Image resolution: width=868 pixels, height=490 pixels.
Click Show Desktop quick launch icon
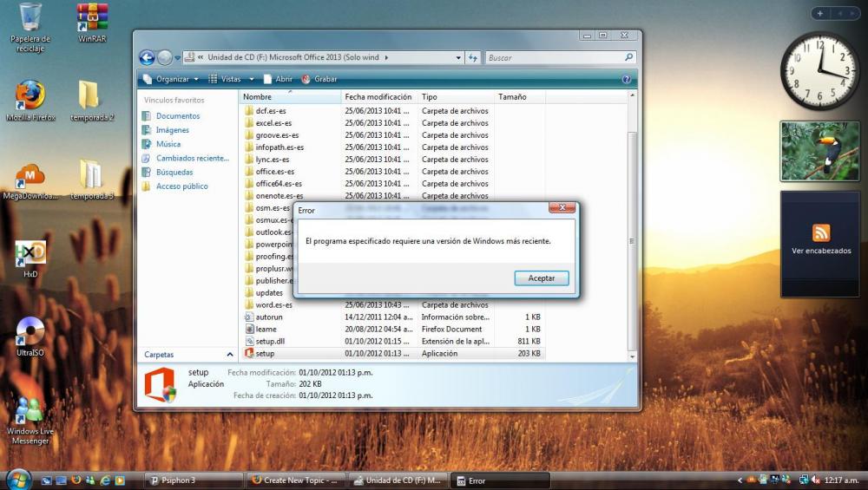click(62, 480)
